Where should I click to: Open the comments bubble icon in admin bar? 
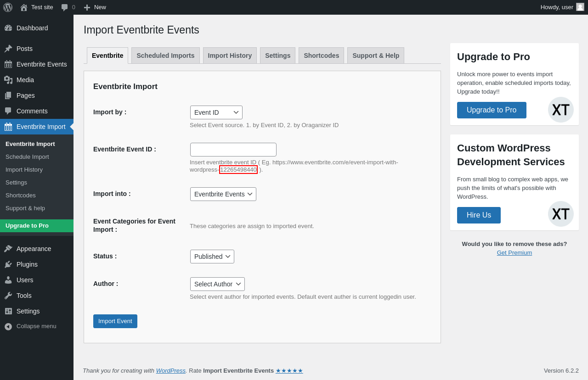coord(64,7)
